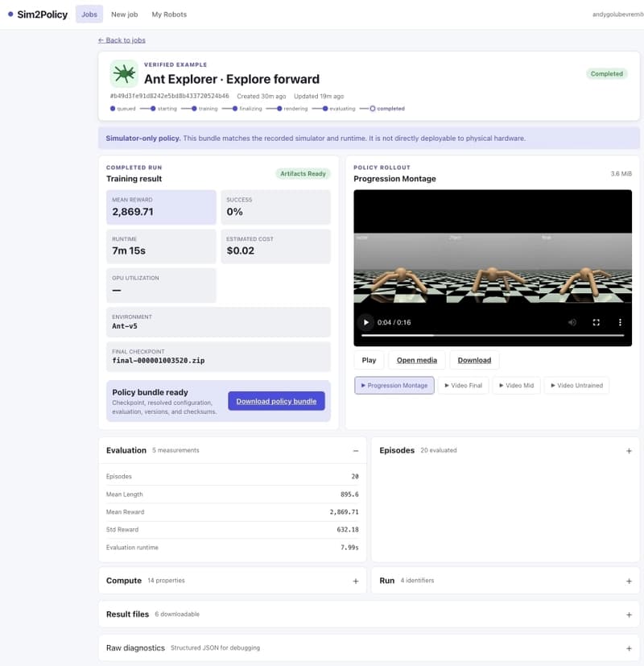Enter fullscreen on the rollout video

tap(596, 322)
